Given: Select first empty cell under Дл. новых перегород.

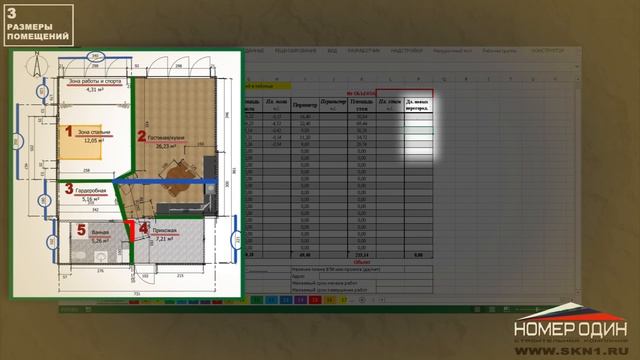Looking at the screenshot, I should tap(418, 117).
